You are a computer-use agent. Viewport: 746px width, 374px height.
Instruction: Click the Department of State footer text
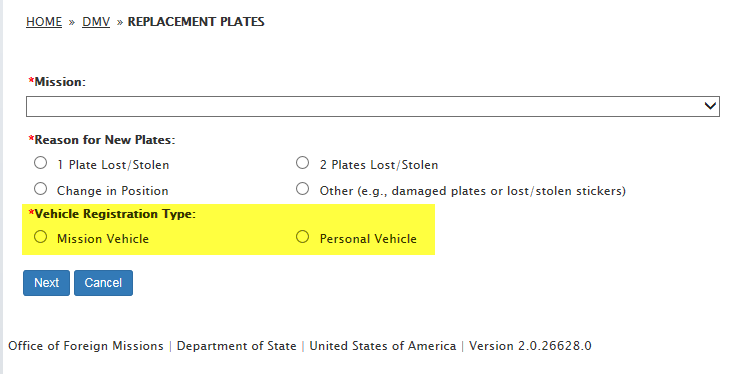[236, 346]
